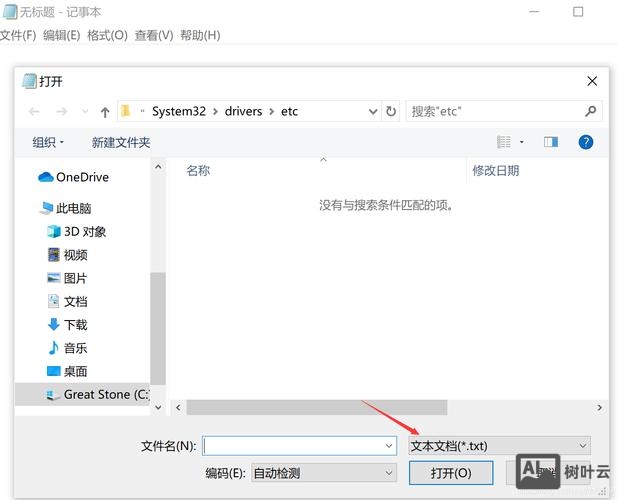Expand the address bar history dropdown

tap(371, 112)
